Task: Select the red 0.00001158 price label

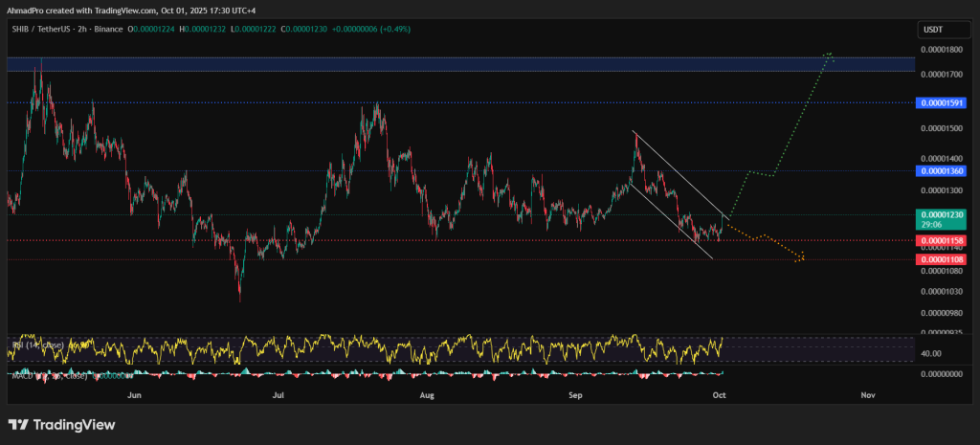Action: pyautogui.click(x=942, y=240)
